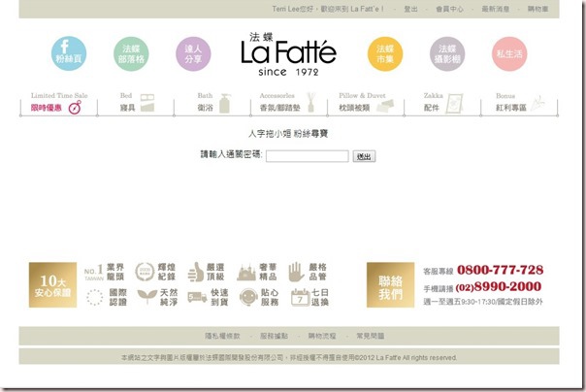Click the bed icon beside 寢具
This screenshot has width=586, height=392.
[147, 103]
